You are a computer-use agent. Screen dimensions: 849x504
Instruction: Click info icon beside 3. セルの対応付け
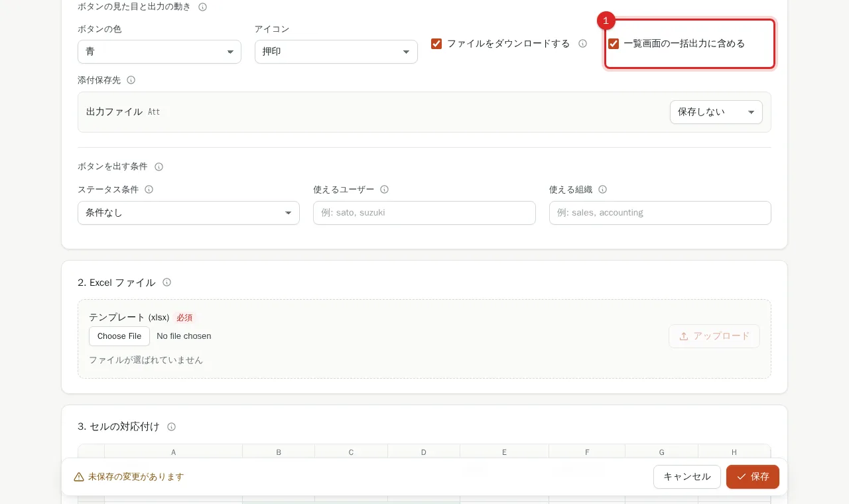tap(172, 427)
